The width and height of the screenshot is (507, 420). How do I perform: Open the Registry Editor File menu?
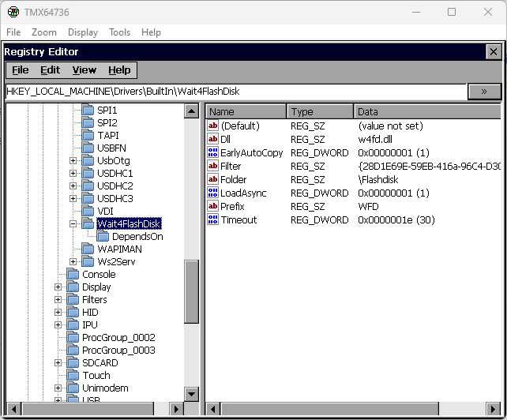(x=20, y=70)
